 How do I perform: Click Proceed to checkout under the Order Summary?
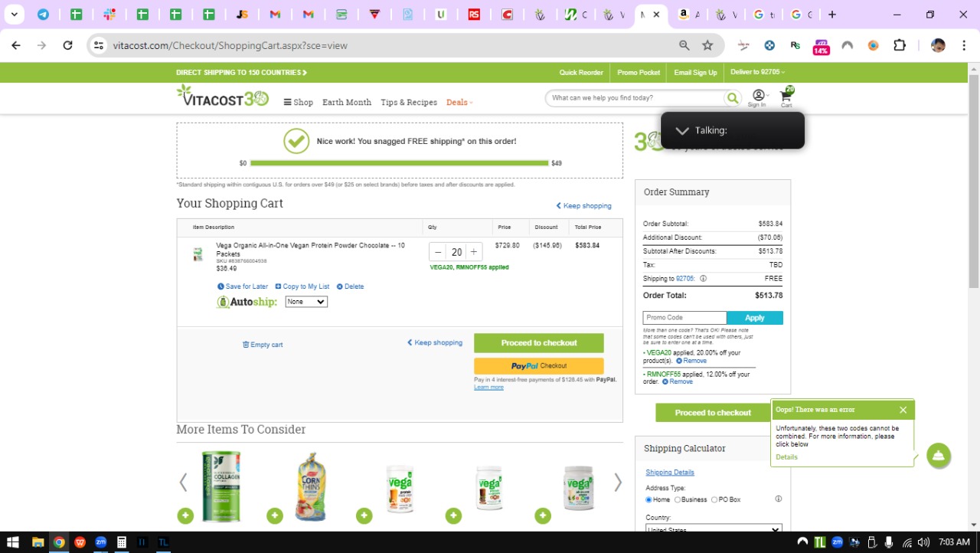pyautogui.click(x=713, y=413)
